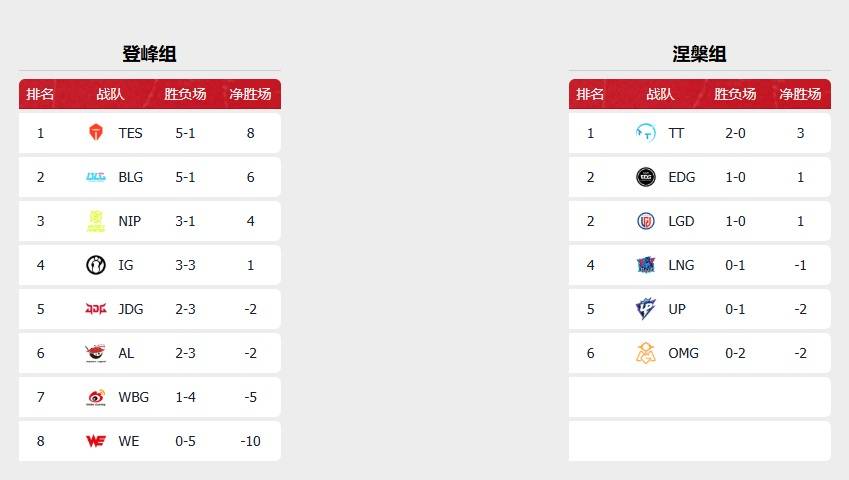Click the WBG team logo

[96, 397]
